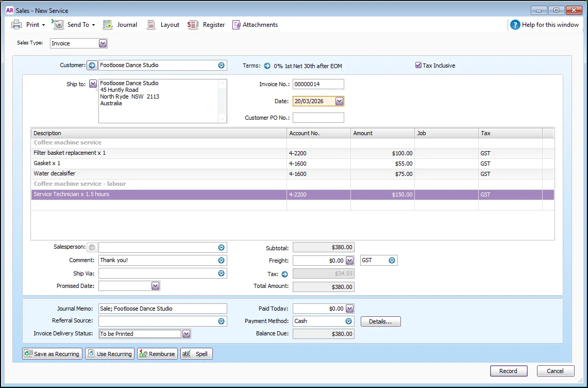
Task: Open payment Details dialog
Action: (x=380, y=321)
